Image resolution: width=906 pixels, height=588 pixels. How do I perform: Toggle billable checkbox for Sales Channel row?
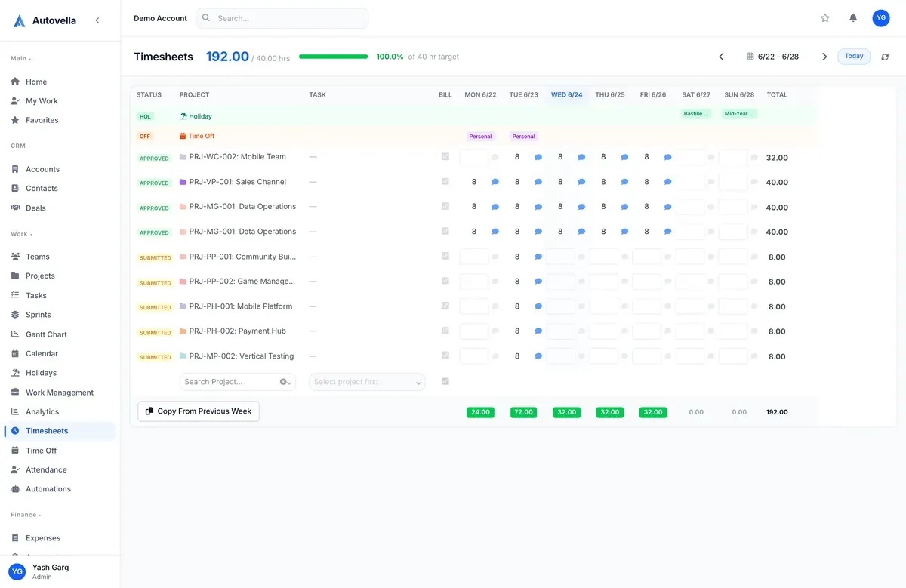(445, 182)
